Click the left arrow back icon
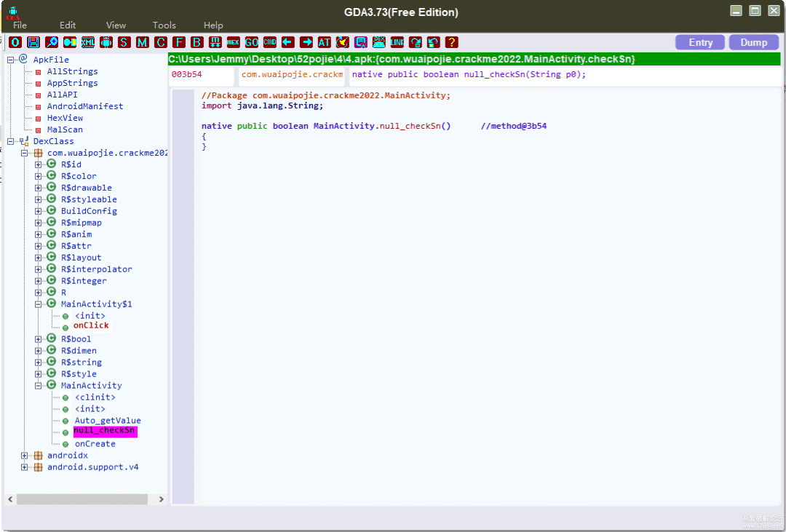The height and width of the screenshot is (532, 786). 288,42
